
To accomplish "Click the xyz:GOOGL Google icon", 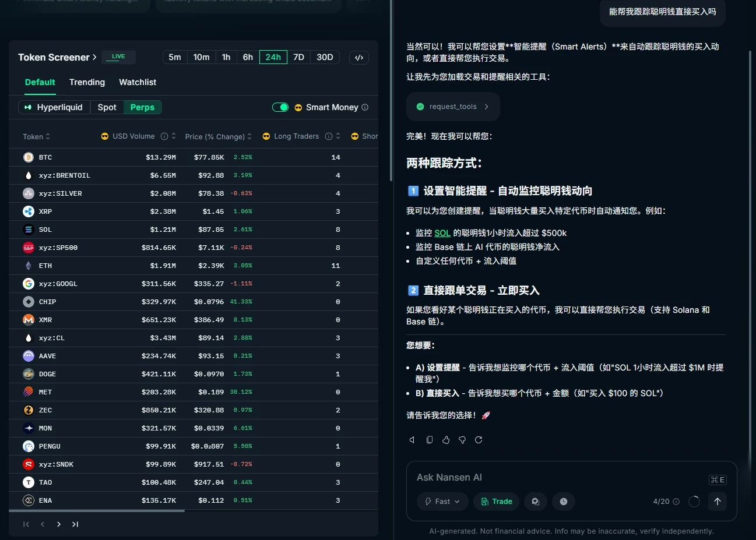I will coord(29,284).
